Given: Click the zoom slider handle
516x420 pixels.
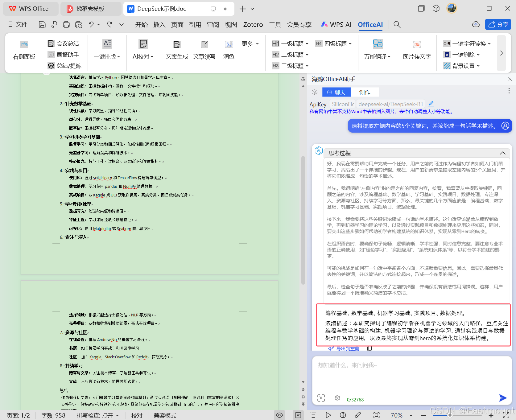Looking at the screenshot, I should pyautogui.click(x=450, y=415).
